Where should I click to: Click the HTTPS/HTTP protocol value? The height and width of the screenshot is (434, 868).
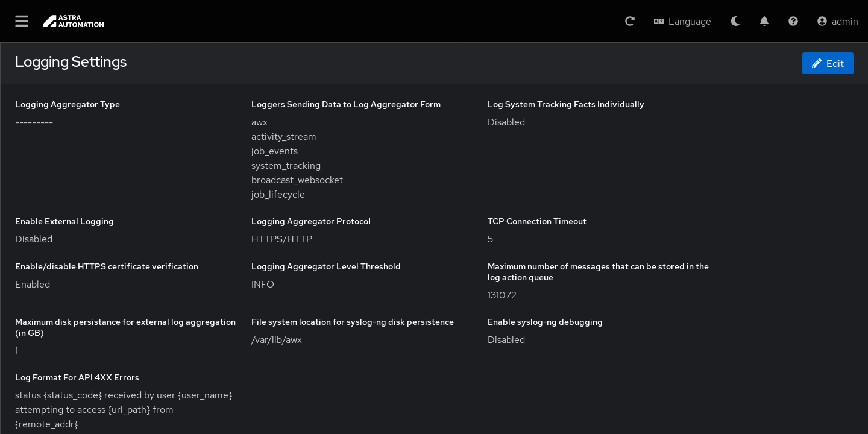pos(281,239)
